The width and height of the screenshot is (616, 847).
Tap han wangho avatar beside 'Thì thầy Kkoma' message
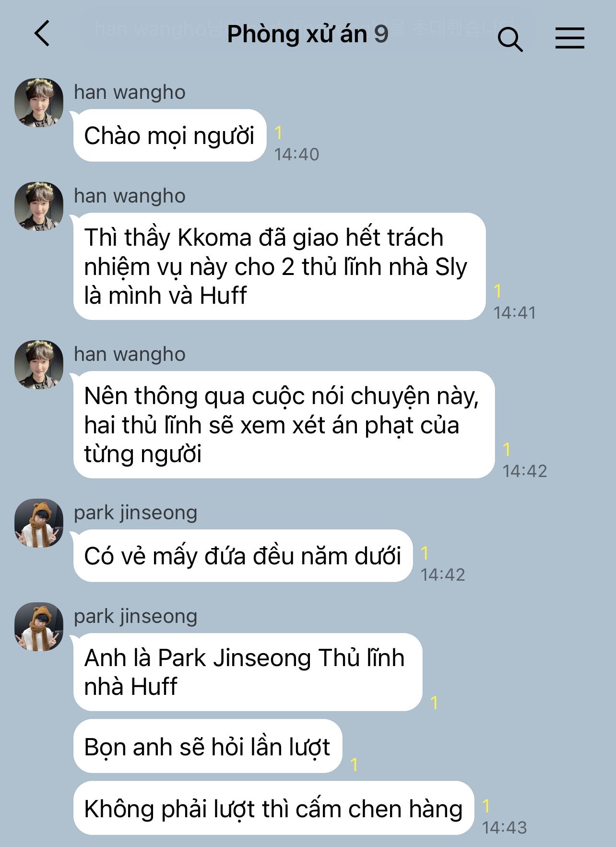39,206
